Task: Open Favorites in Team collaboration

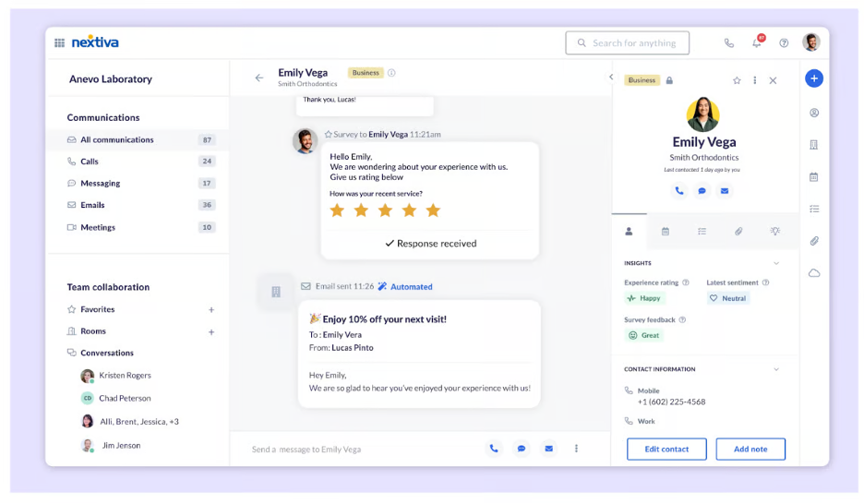Action: (x=98, y=309)
